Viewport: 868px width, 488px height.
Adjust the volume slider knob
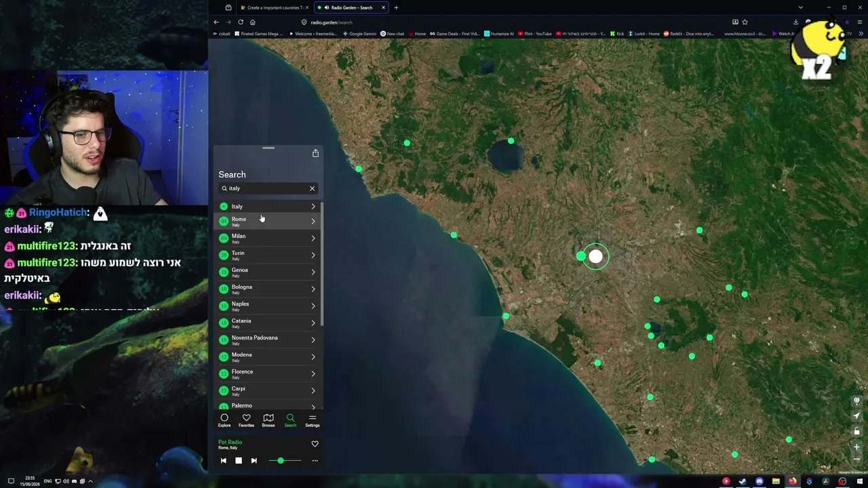281,461
